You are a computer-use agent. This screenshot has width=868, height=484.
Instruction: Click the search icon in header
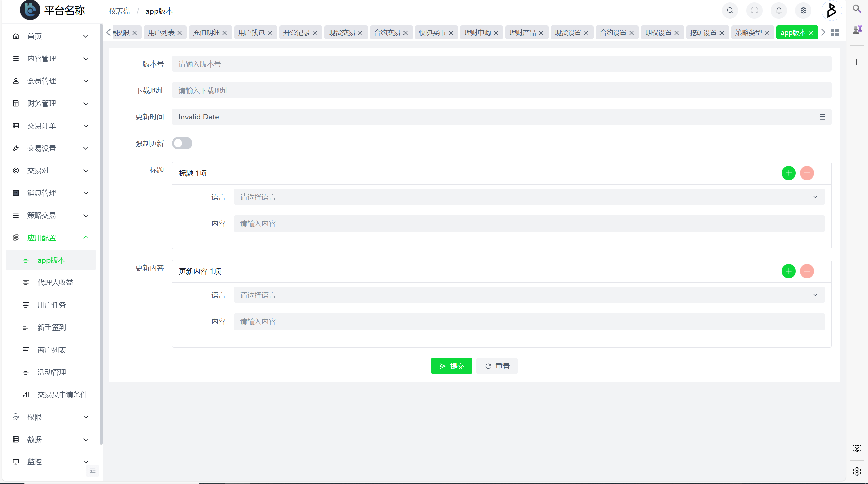730,11
